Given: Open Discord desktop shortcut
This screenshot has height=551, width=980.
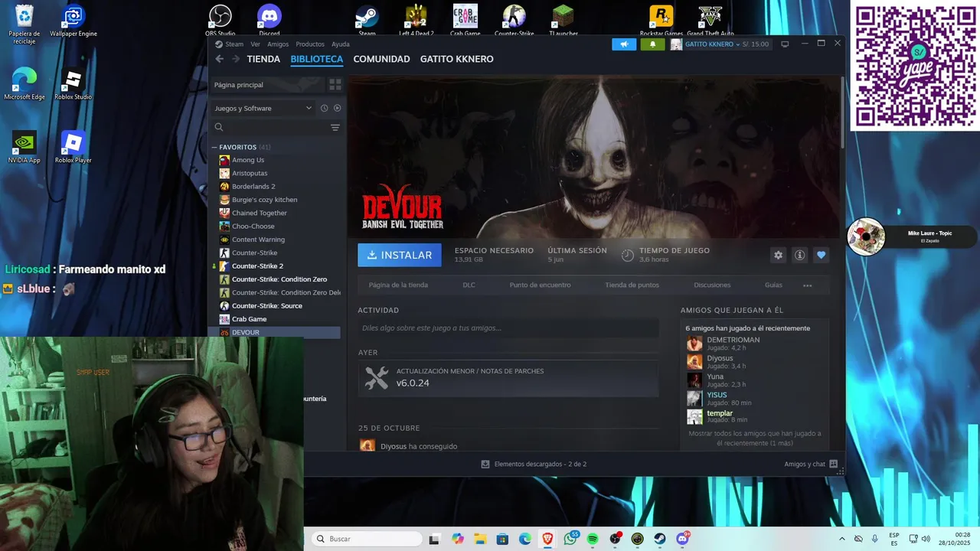Looking at the screenshot, I should click(269, 21).
